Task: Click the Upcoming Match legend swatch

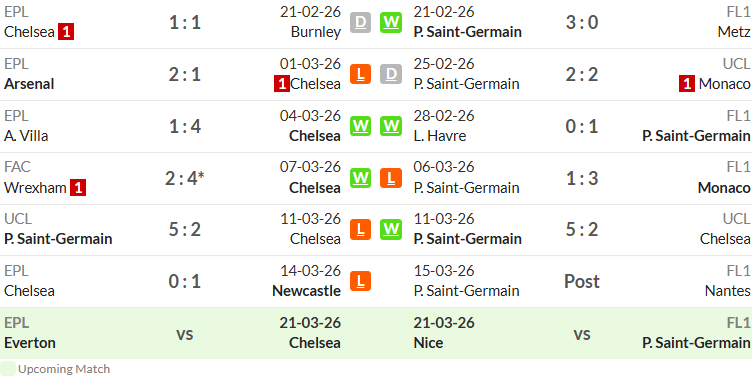Action: 8,369
